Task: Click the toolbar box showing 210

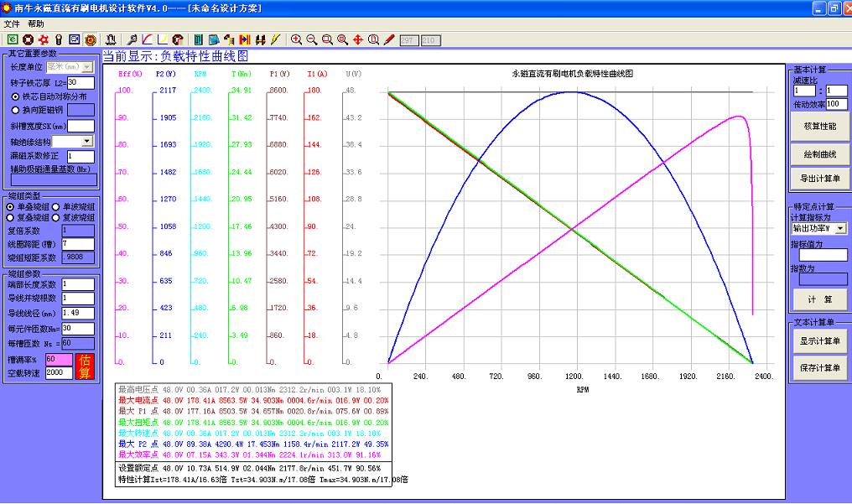Action: [430, 40]
